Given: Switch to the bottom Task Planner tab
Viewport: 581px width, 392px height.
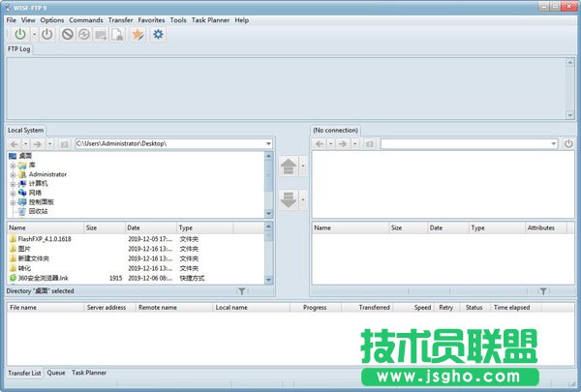Looking at the screenshot, I should (89, 372).
